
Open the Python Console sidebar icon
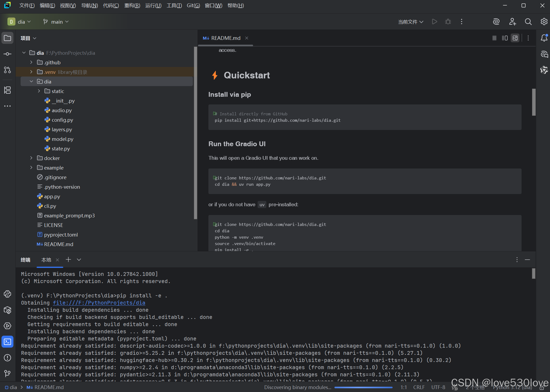pyautogui.click(x=7, y=294)
